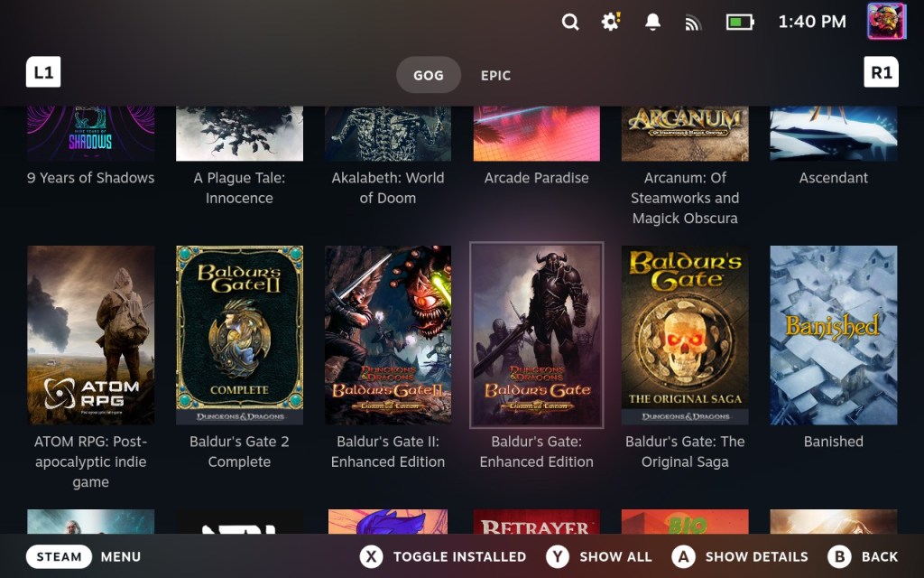Open the STEAM menu

click(x=59, y=557)
